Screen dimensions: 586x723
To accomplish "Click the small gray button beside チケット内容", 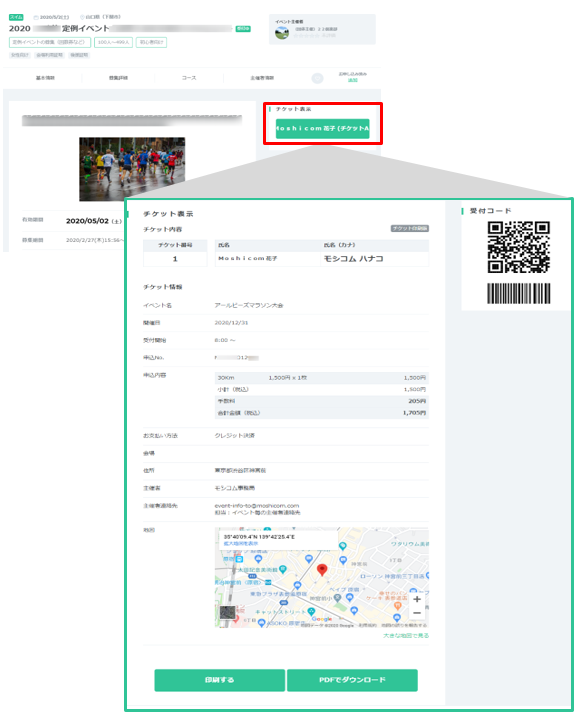I will click(x=410, y=228).
